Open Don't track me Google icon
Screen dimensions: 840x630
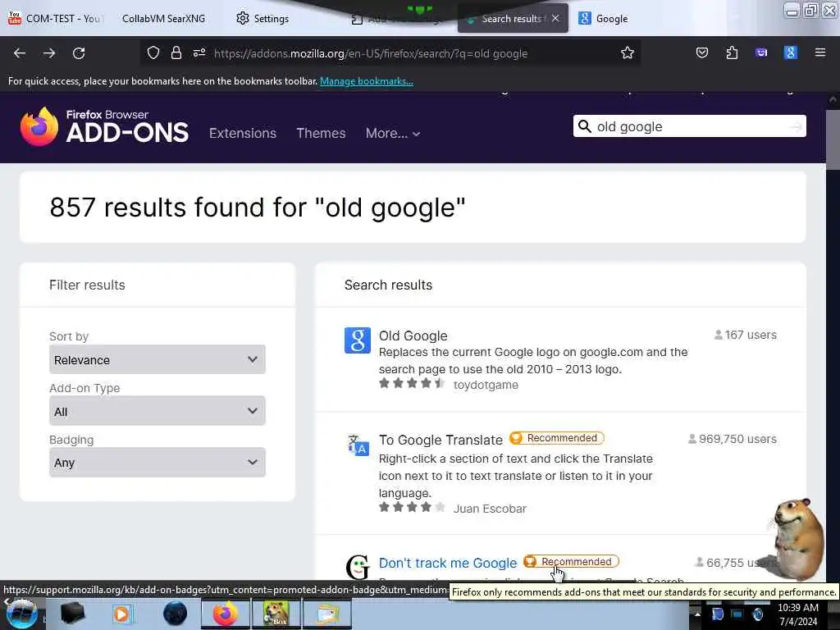pyautogui.click(x=358, y=567)
